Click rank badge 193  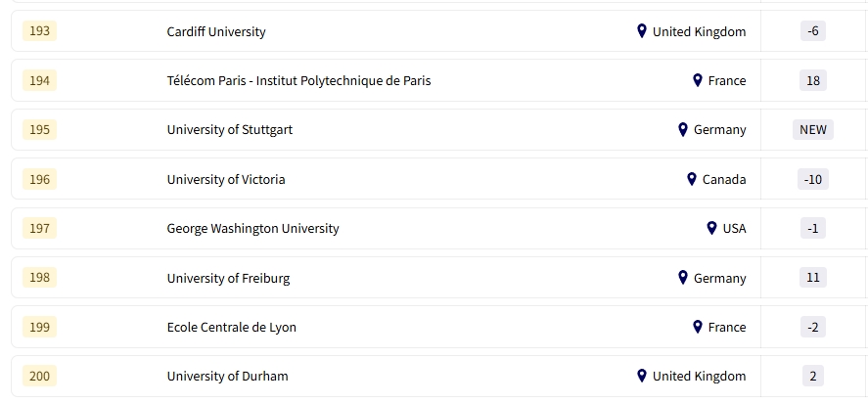pos(39,31)
